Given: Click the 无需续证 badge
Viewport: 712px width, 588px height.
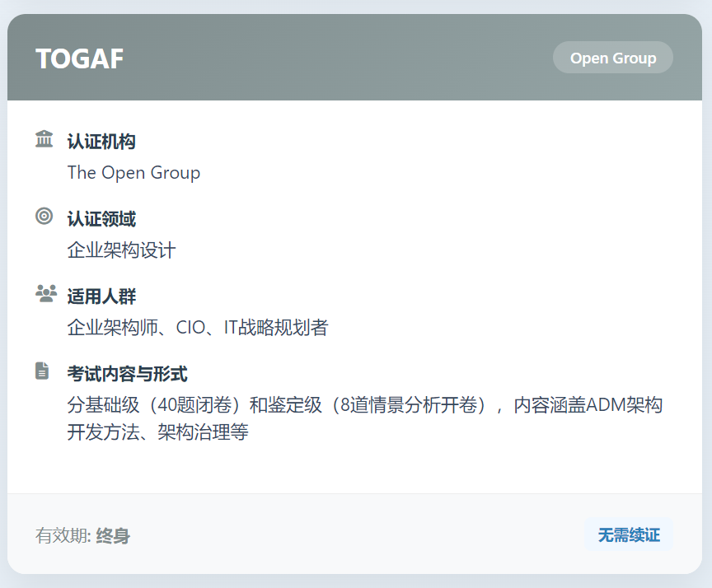Looking at the screenshot, I should [629, 535].
